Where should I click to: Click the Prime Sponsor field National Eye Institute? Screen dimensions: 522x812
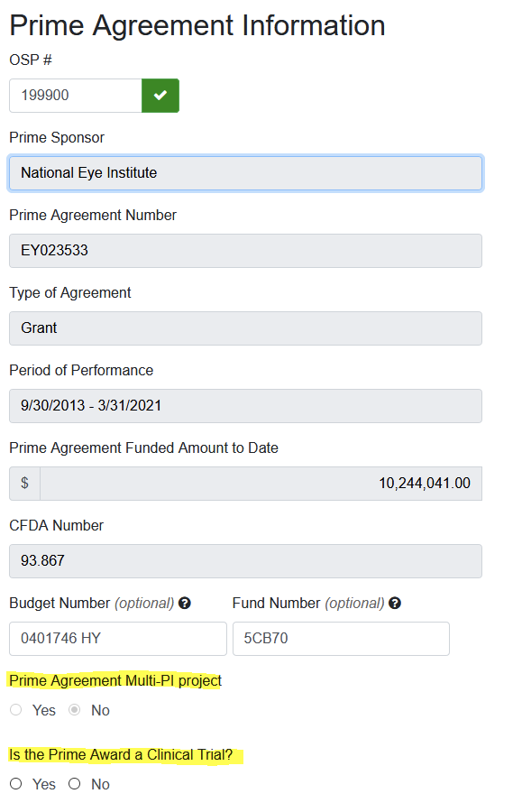(x=246, y=173)
